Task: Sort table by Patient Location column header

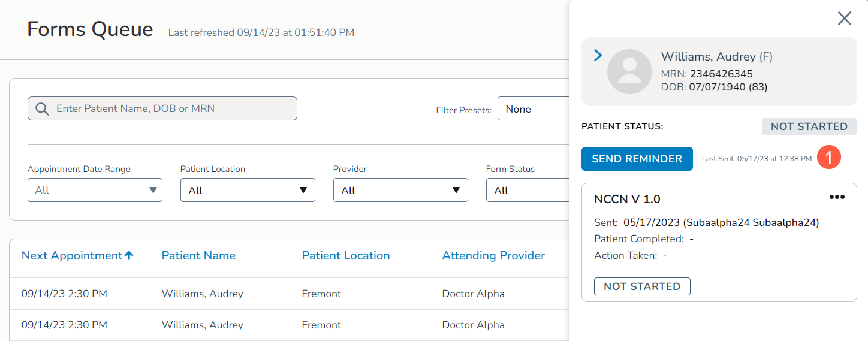Action: pyautogui.click(x=345, y=256)
